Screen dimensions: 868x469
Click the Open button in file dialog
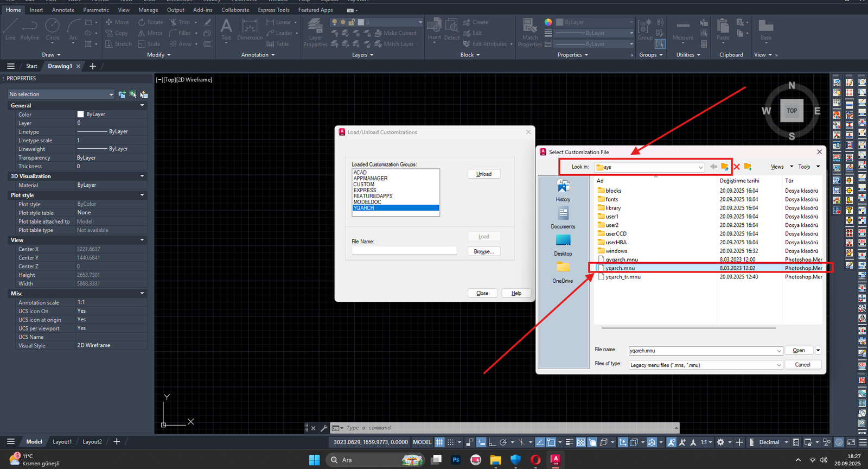click(x=799, y=351)
